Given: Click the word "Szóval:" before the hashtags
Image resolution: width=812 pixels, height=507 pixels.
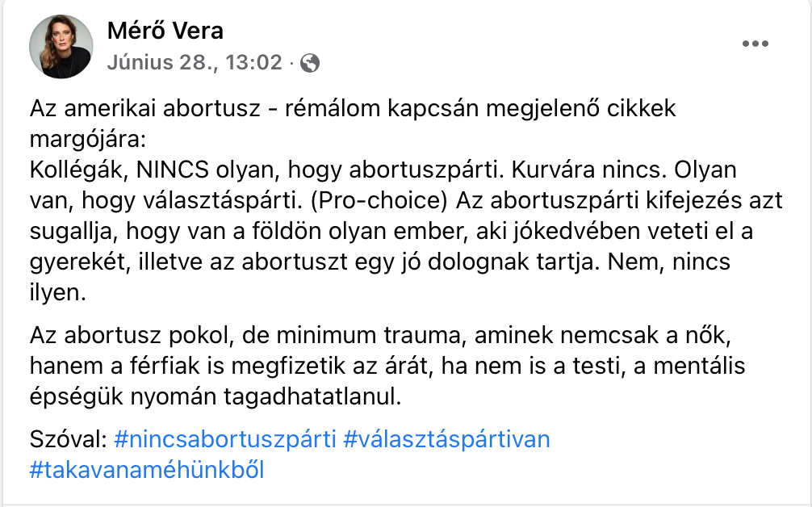Looking at the screenshot, I should pos(68,439).
